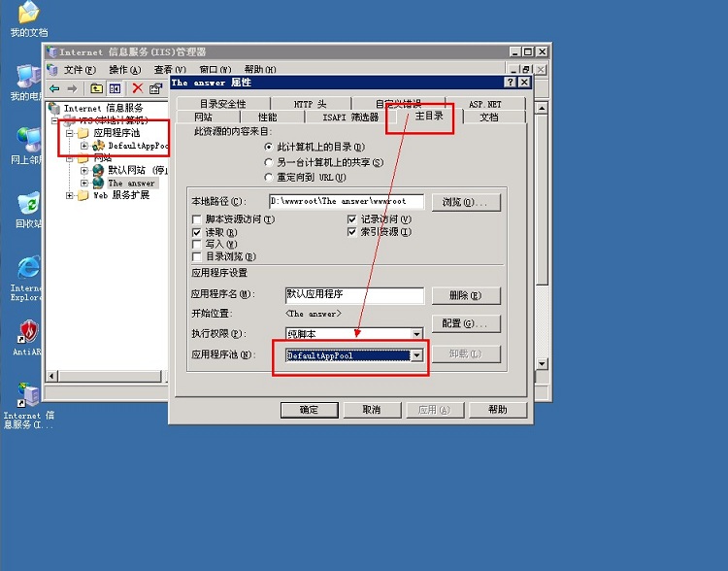Click scroll-left arrow on tree horizontal scrollbar
Image resolution: width=728 pixels, height=571 pixels.
pos(52,376)
